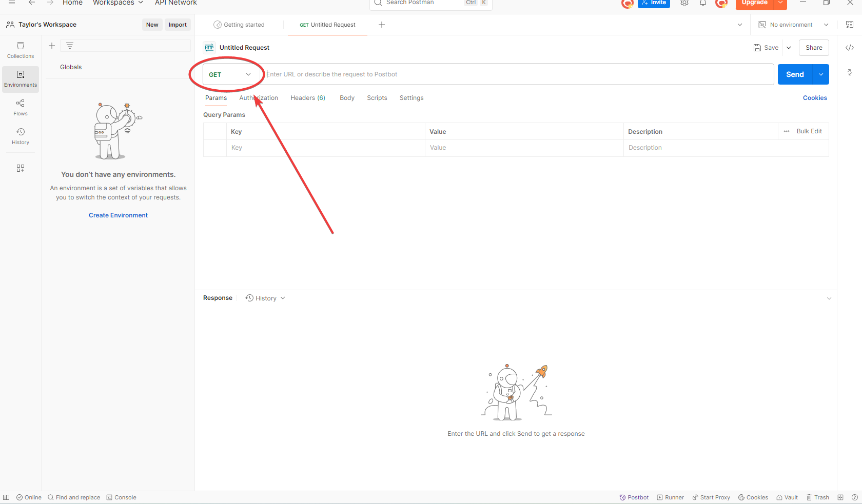Screen dimensions: 862x504
Task: Click the New button in workspace header
Action: 152,25
